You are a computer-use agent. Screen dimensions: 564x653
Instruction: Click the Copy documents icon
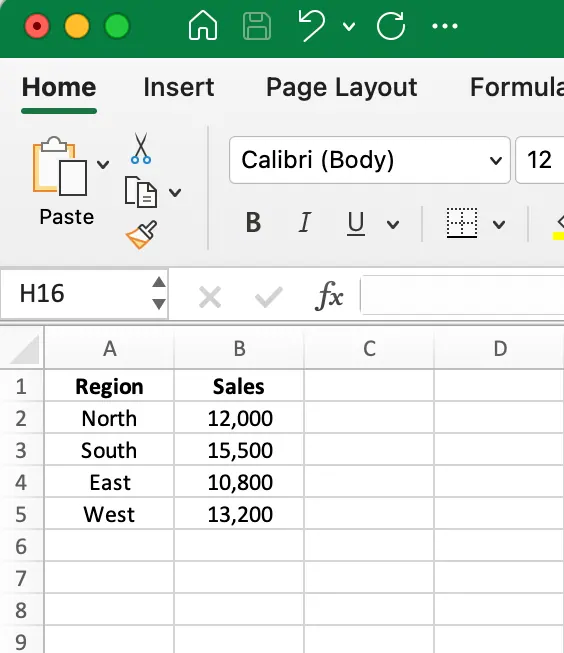coord(141,192)
